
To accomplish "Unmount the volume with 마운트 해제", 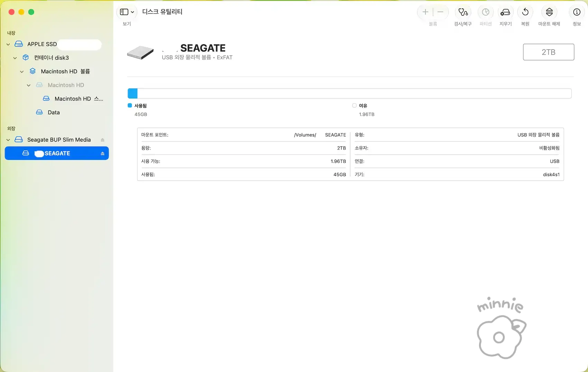I will 549,12.
